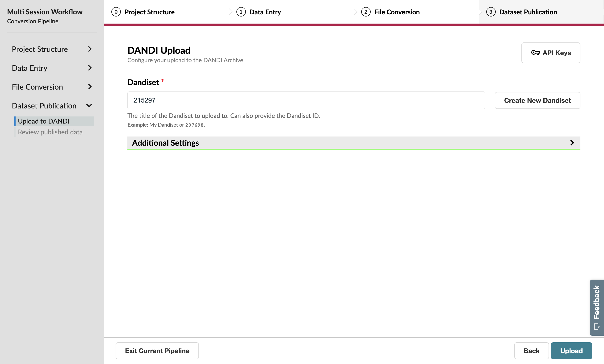This screenshot has width=604, height=364.
Task: Switch to Project Structure step tab
Action: [166, 12]
